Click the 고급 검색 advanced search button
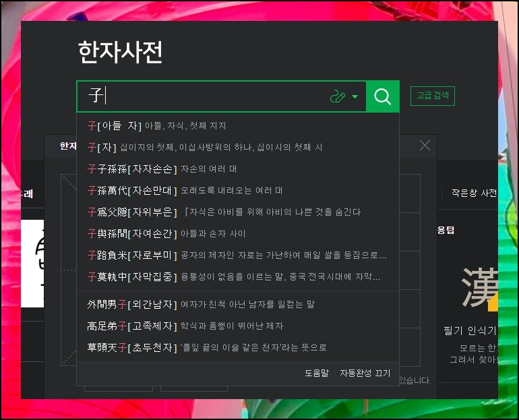 (433, 96)
